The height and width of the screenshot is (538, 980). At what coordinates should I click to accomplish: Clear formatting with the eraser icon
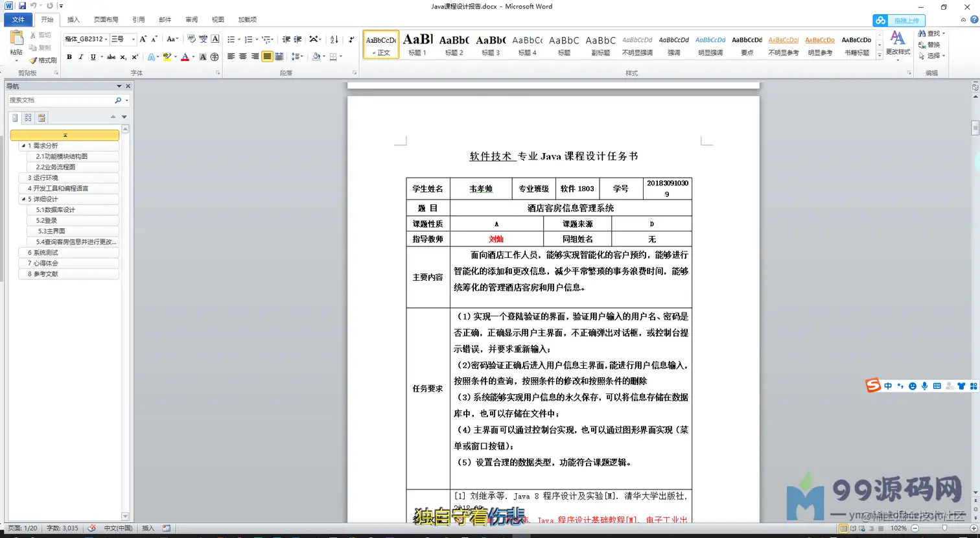[x=191, y=39]
